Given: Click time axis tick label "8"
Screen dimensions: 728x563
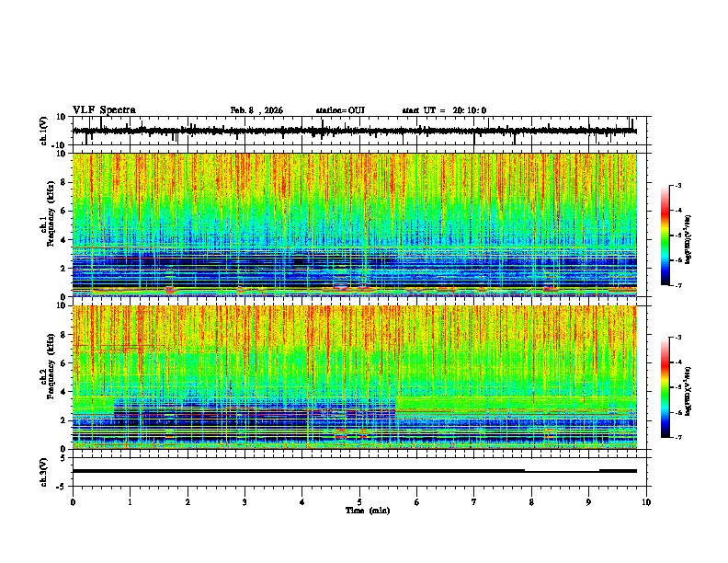Looking at the screenshot, I should tap(531, 502).
